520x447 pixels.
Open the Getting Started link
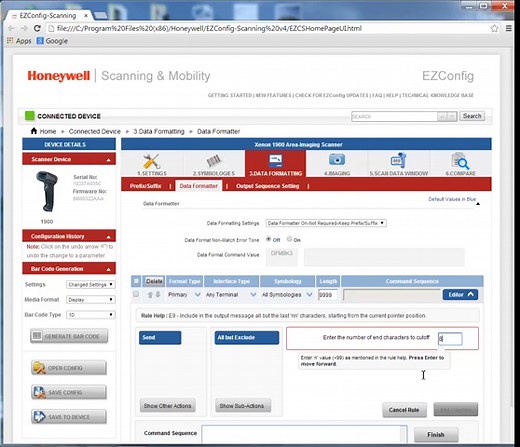pyautogui.click(x=230, y=95)
